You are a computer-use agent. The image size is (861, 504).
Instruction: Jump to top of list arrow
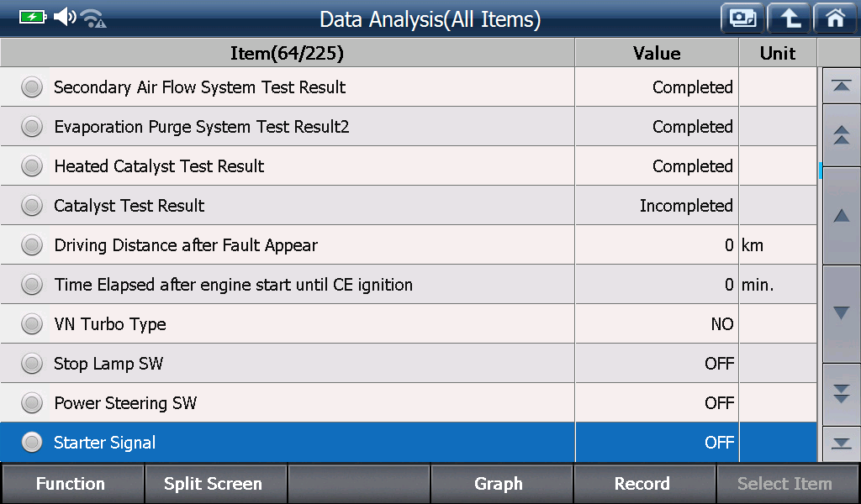point(841,87)
